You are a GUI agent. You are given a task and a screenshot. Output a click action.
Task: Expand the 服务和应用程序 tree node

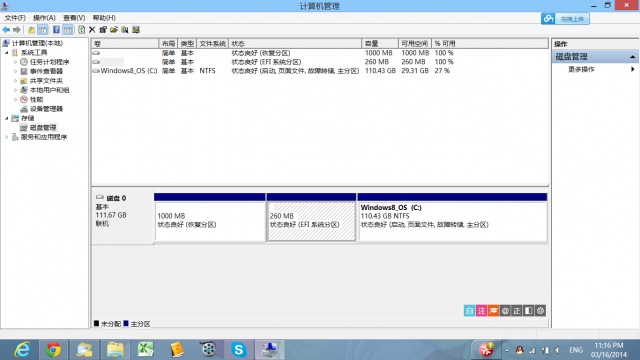[7, 137]
